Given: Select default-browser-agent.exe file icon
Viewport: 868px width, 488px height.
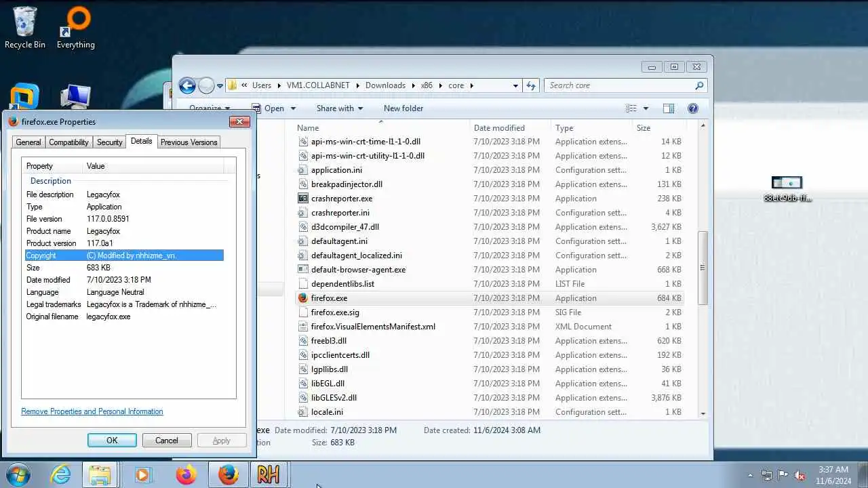Looking at the screenshot, I should point(303,270).
